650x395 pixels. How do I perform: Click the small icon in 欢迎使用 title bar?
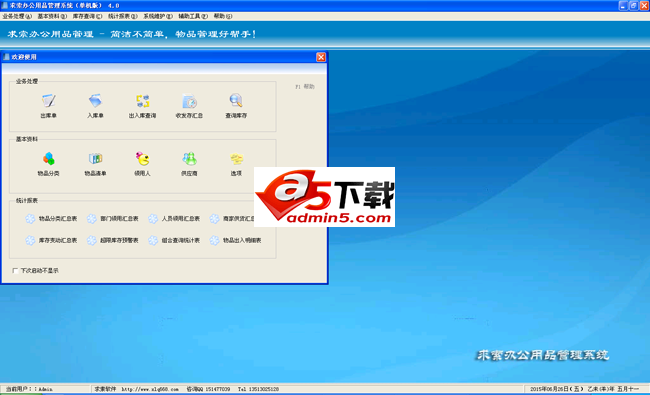click(x=7, y=57)
